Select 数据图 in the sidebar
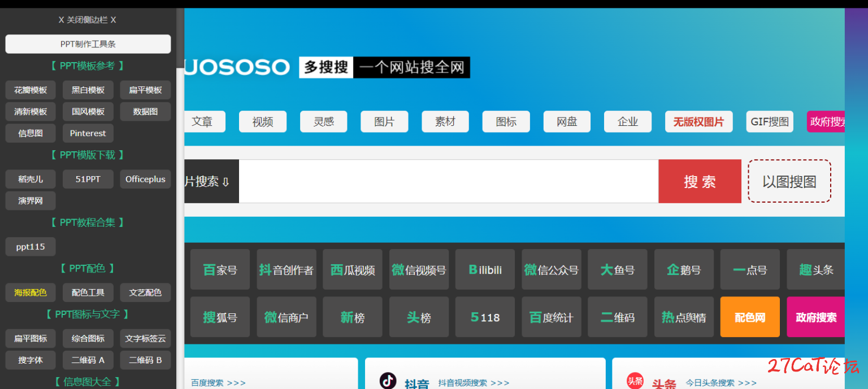This screenshot has height=389, width=868. click(145, 112)
